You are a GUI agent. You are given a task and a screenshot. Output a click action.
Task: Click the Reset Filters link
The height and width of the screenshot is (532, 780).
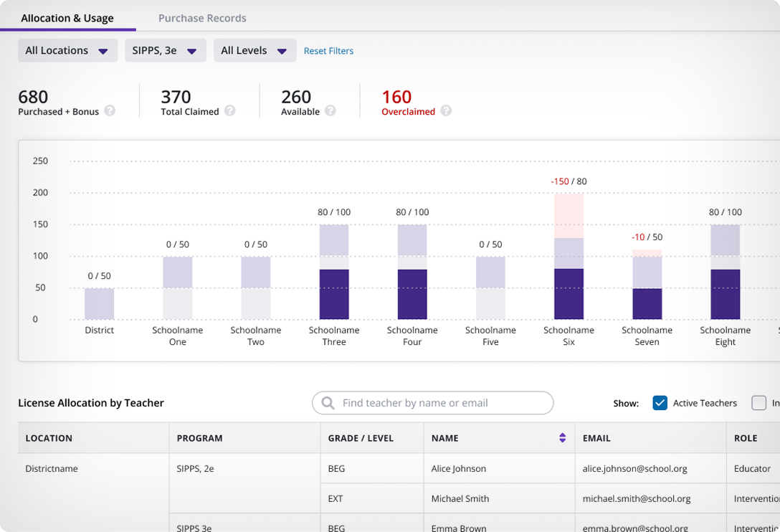pos(328,50)
